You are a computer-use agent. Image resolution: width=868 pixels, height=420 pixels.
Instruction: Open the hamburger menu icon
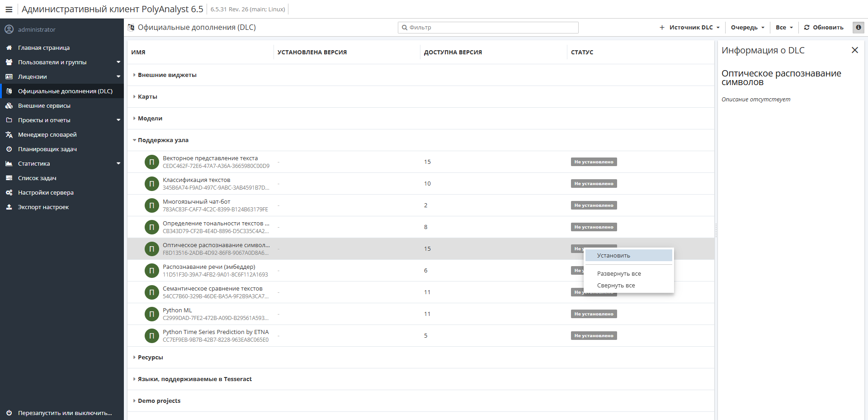tap(9, 10)
